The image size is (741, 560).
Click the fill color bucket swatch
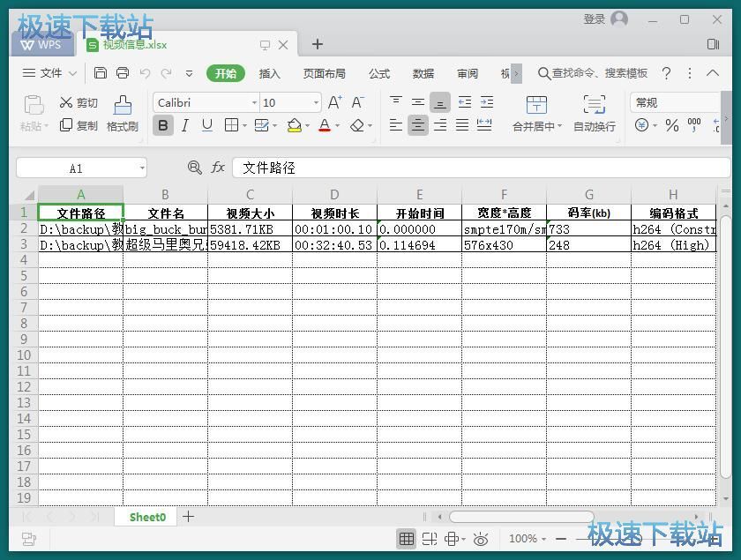[294, 125]
